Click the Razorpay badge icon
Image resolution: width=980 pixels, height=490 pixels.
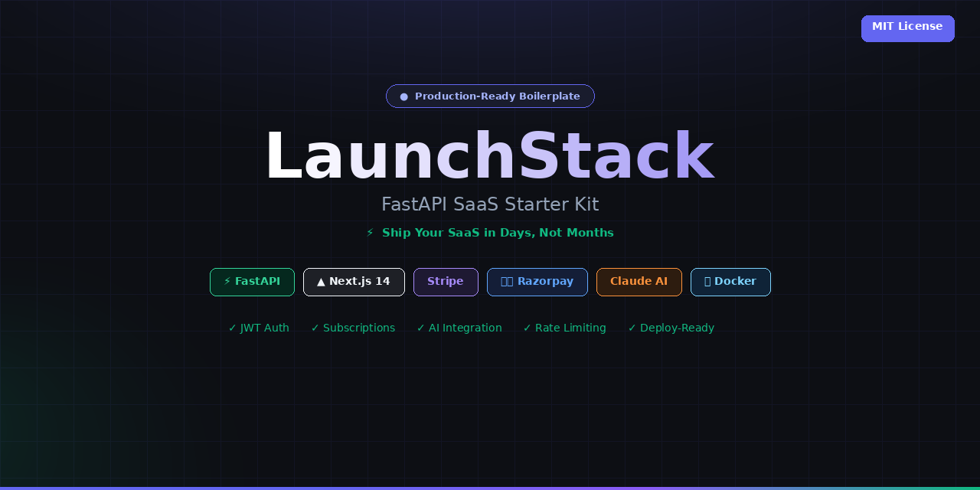508,282
